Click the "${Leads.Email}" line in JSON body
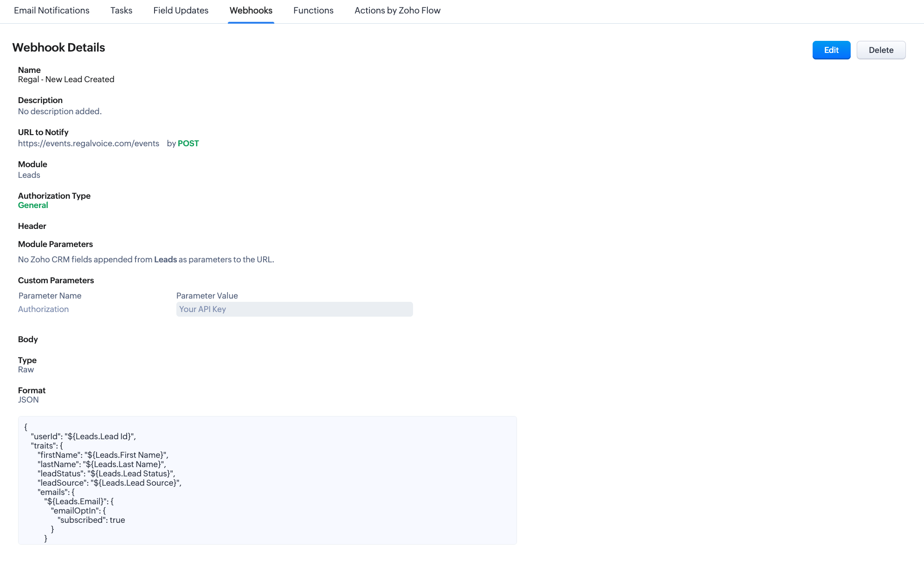This screenshot has height=566, width=924. click(79, 501)
